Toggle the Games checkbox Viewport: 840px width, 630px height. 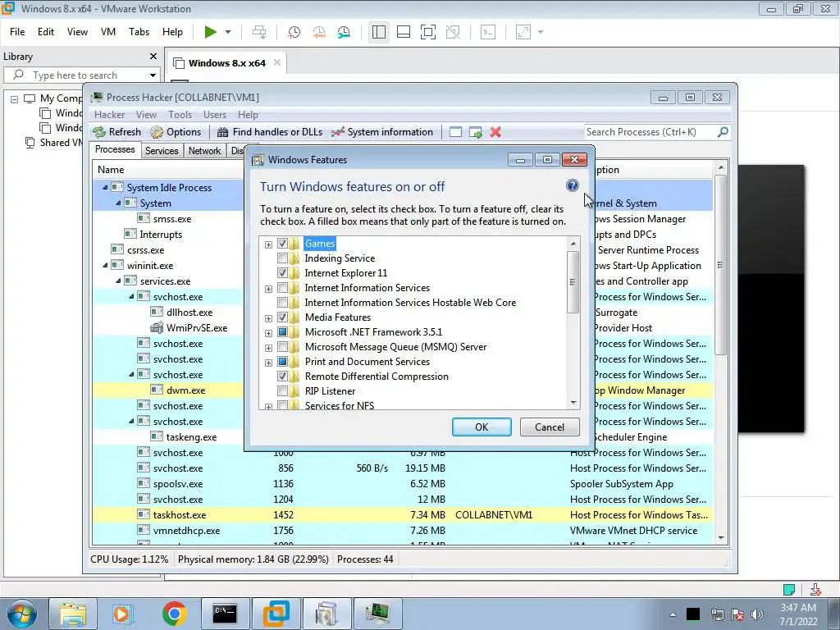click(282, 243)
